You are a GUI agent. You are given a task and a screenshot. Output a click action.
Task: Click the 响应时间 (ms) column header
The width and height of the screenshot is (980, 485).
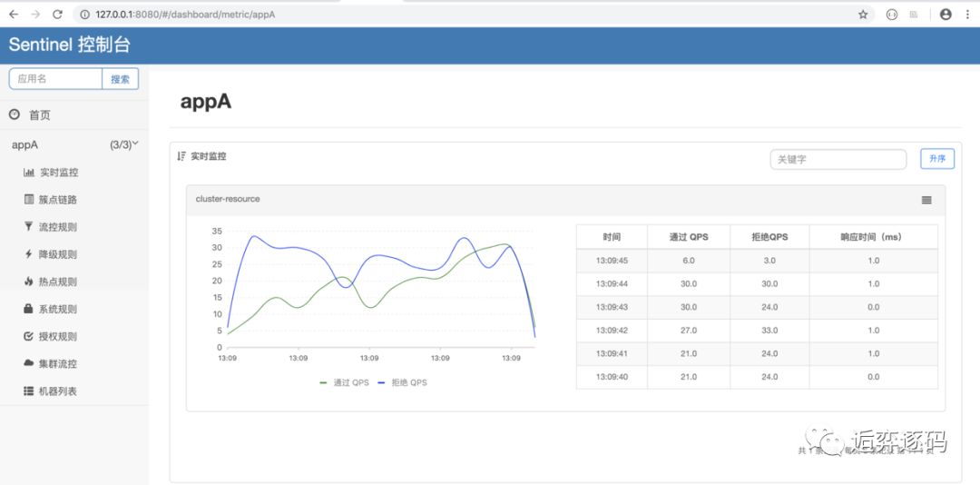874,237
